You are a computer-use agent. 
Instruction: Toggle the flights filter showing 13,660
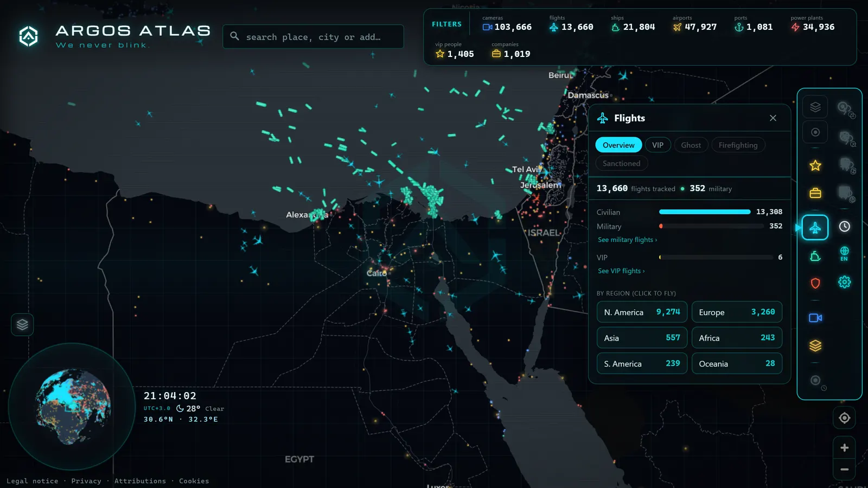[571, 23]
